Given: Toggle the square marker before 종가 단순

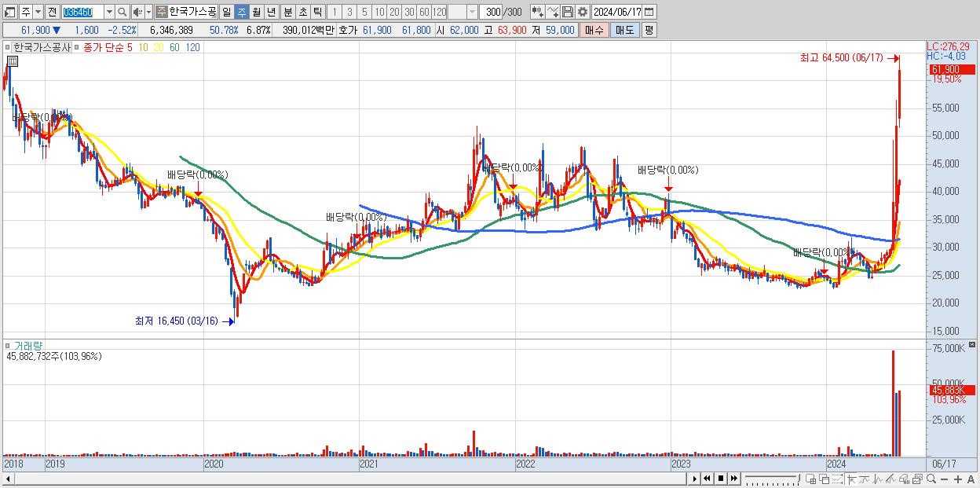Looking at the screenshot, I should tap(77, 47).
